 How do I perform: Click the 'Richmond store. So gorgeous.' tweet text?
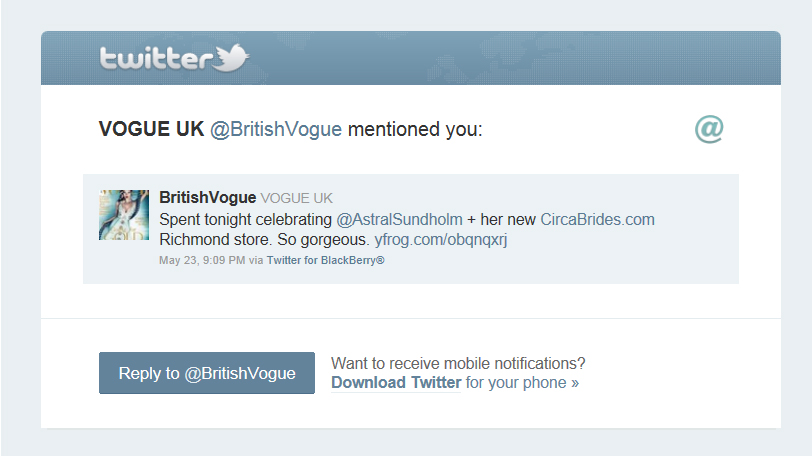pyautogui.click(x=264, y=240)
